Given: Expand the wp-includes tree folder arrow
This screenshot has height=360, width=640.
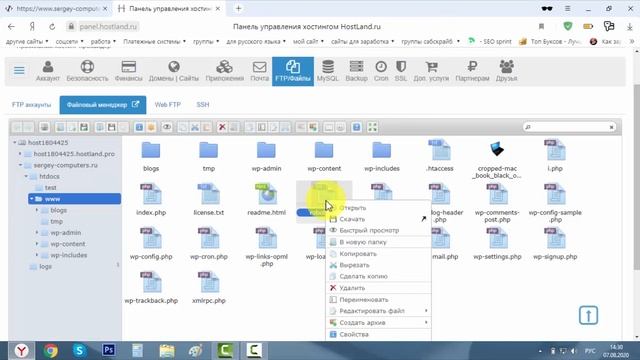Looking at the screenshot, I should pos(37,255).
